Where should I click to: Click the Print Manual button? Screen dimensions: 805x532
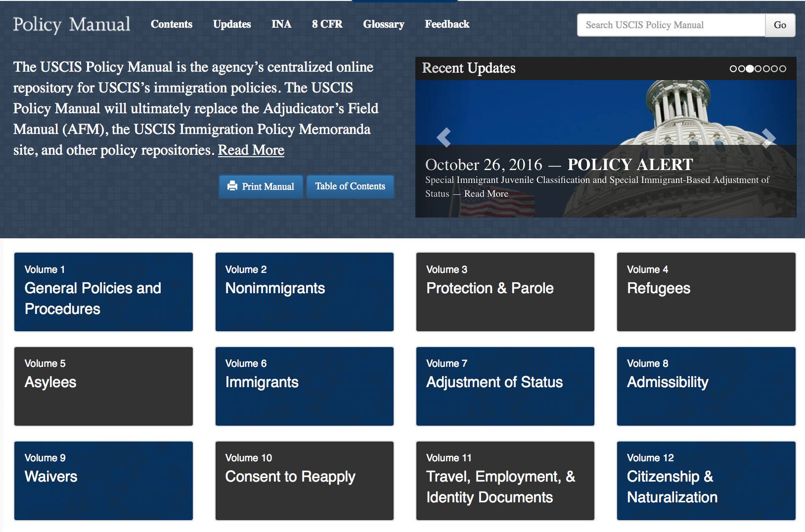point(261,186)
